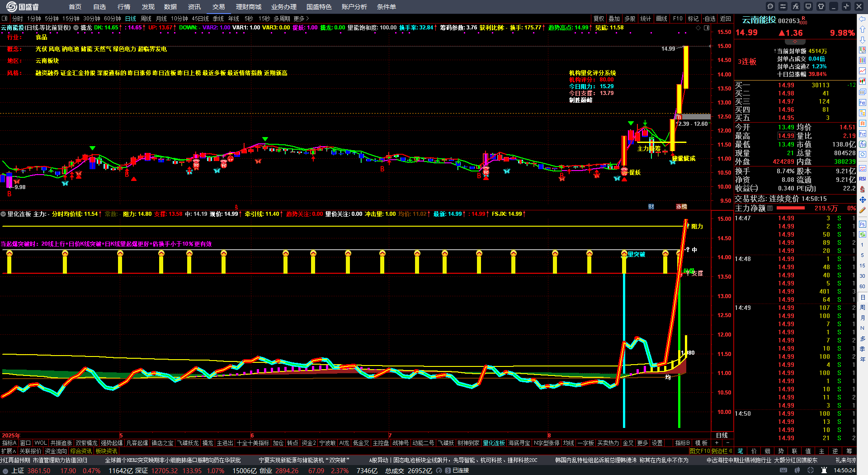
Task: Click the F5 sidebar icon
Action: [863, 224]
